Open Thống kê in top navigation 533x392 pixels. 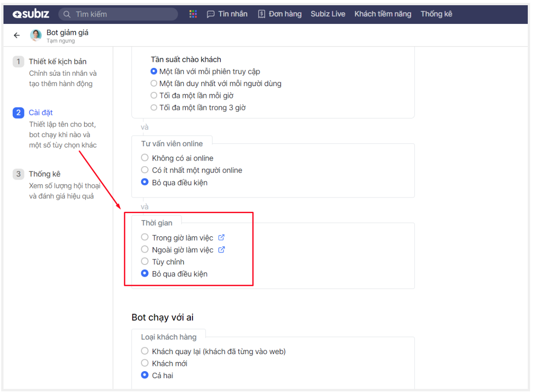[436, 14]
